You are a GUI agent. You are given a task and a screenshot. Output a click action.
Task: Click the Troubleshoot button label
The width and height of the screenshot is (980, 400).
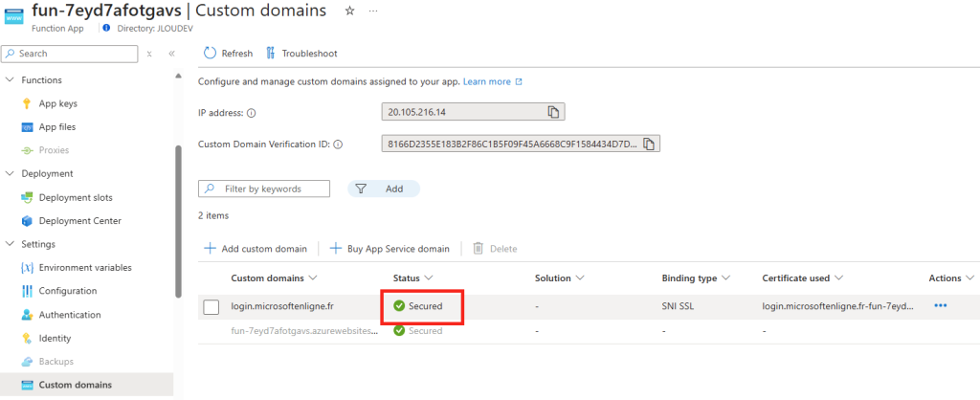click(x=309, y=54)
